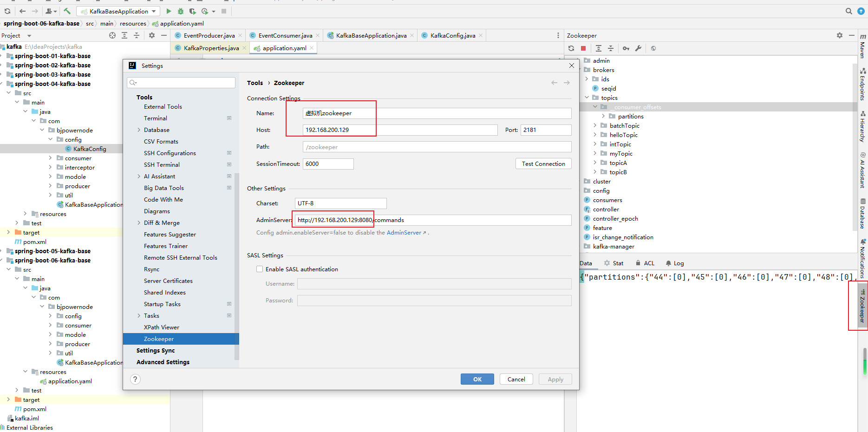Click Cancel in the Settings dialog
Viewport: 868px width, 432px height.
516,380
